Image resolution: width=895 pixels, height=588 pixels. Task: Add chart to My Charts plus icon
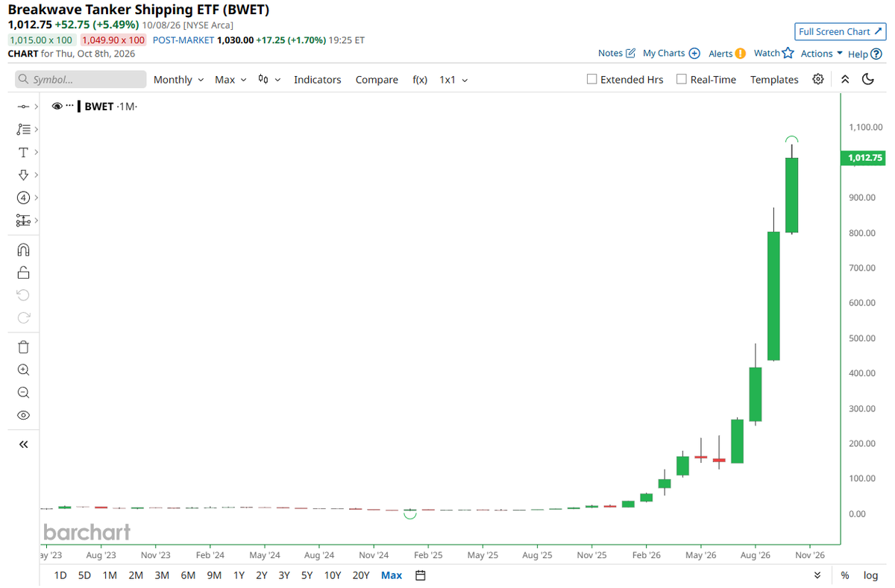694,53
